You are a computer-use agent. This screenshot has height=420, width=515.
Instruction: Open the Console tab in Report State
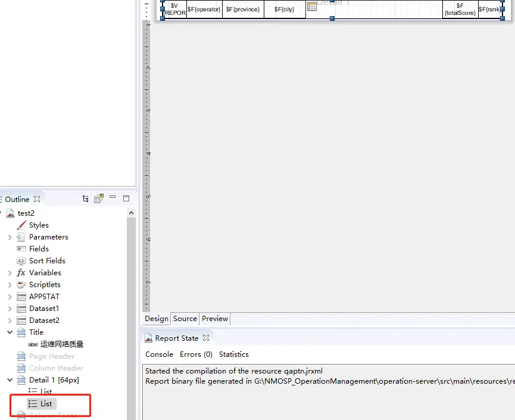160,354
